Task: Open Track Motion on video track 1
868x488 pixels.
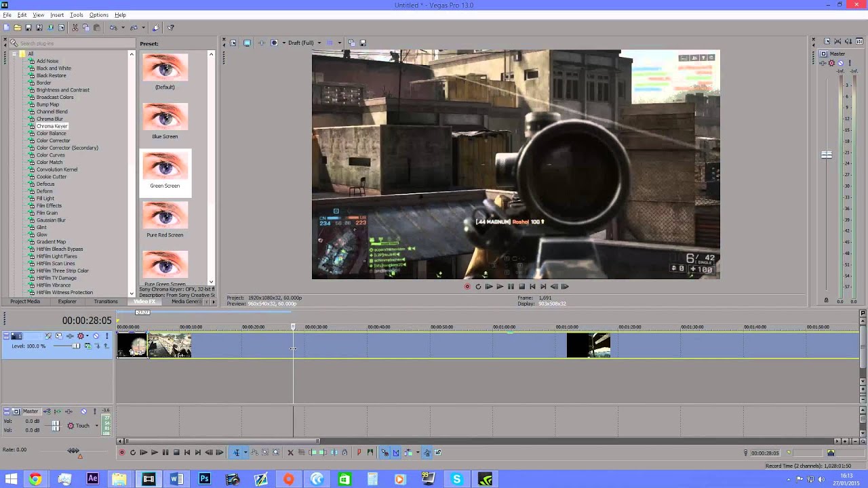Action: (59, 335)
